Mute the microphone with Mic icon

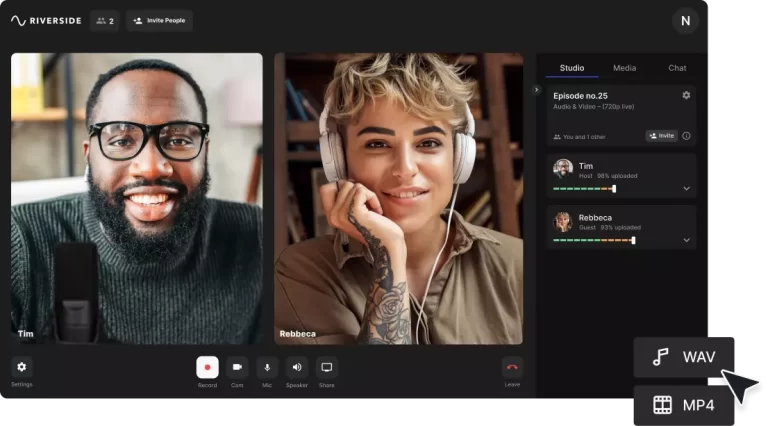coord(267,367)
